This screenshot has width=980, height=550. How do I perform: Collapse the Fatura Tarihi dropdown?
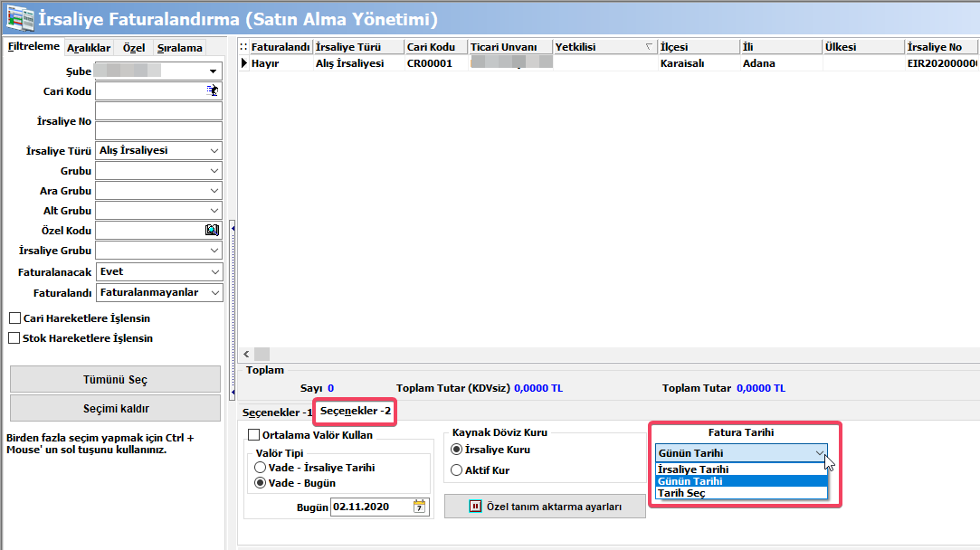[x=819, y=453]
